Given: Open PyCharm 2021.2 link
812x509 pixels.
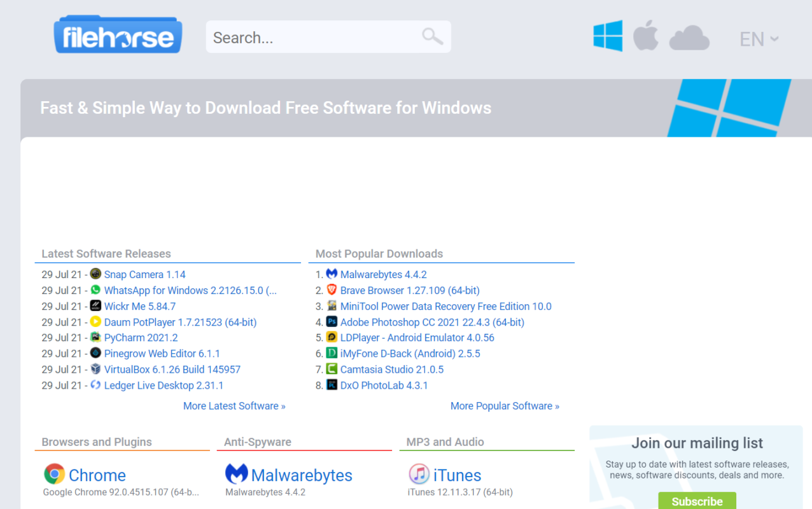Looking at the screenshot, I should (141, 338).
